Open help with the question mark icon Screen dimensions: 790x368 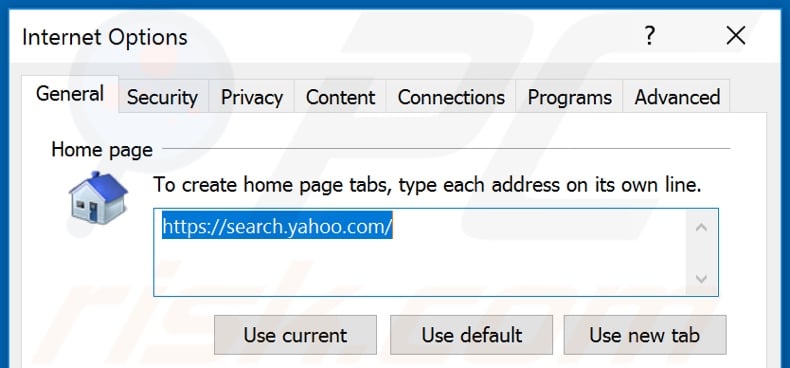pos(650,36)
